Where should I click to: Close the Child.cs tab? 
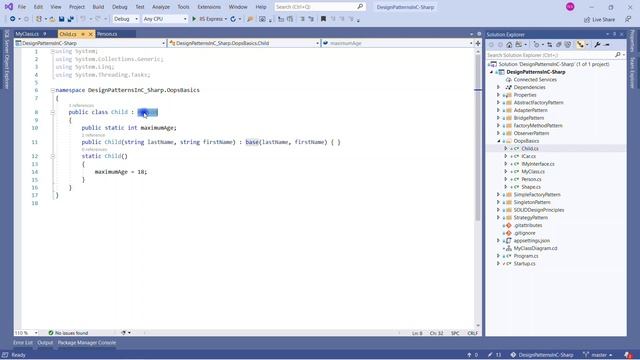91,34
